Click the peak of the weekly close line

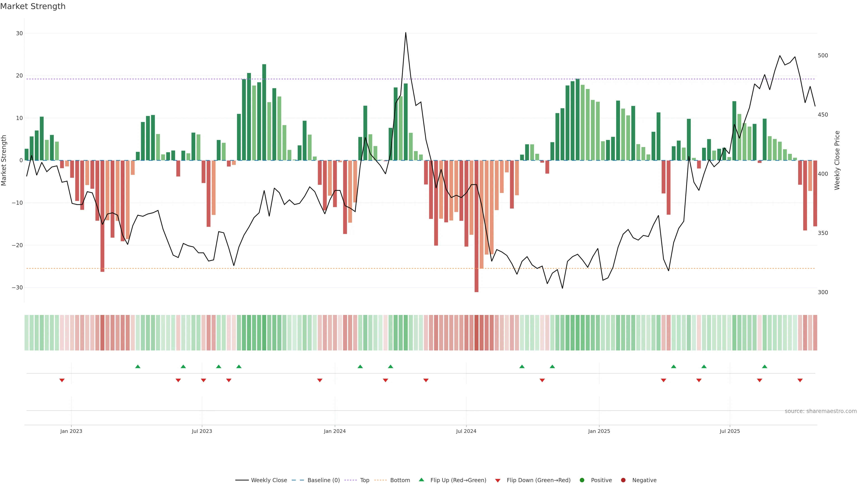pyautogui.click(x=405, y=33)
